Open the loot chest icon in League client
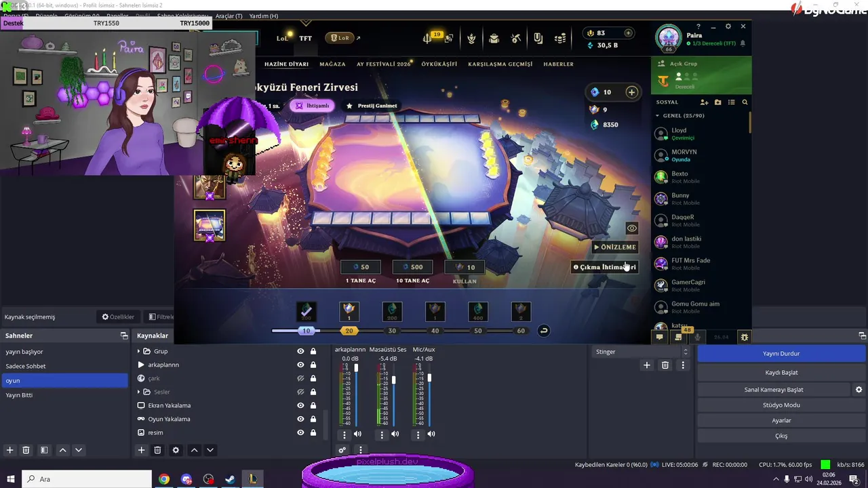This screenshot has height=488, width=868. [494, 39]
